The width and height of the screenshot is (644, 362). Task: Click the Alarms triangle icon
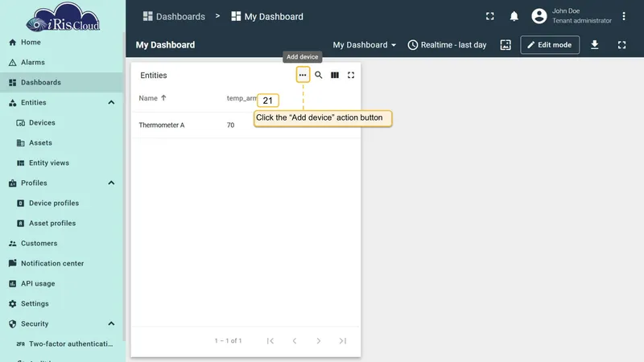[x=13, y=63]
